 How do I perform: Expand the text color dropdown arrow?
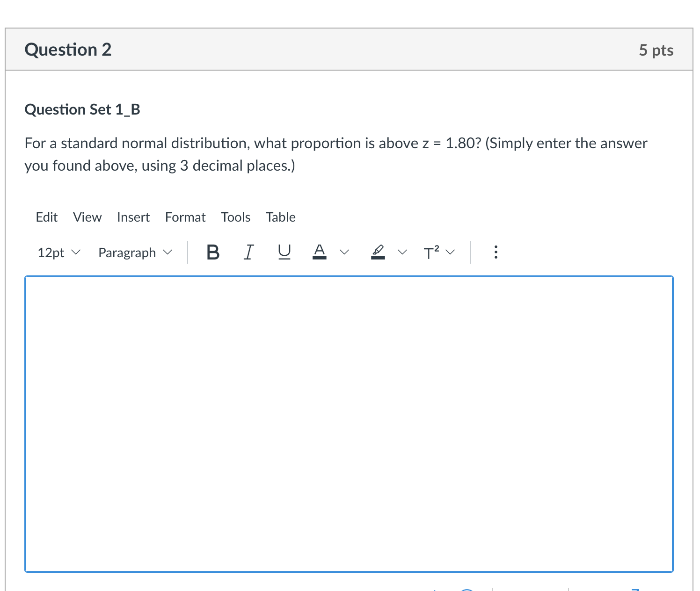tap(344, 252)
